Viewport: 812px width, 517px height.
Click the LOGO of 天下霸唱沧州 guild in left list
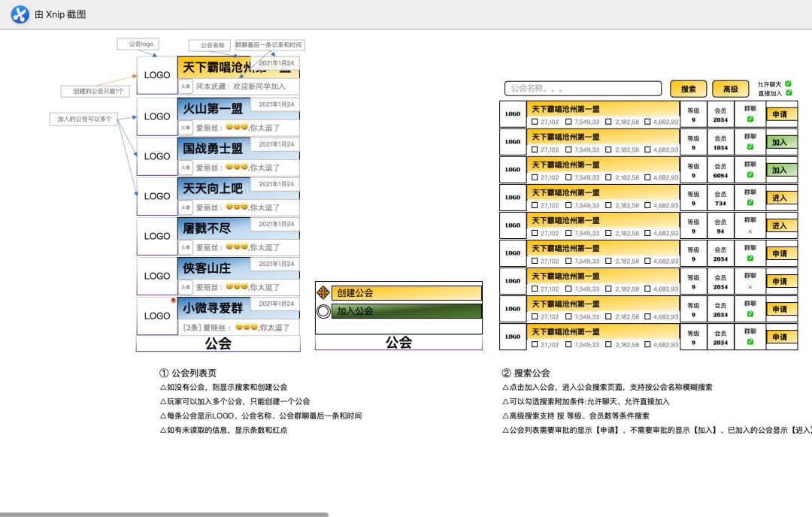(157, 75)
